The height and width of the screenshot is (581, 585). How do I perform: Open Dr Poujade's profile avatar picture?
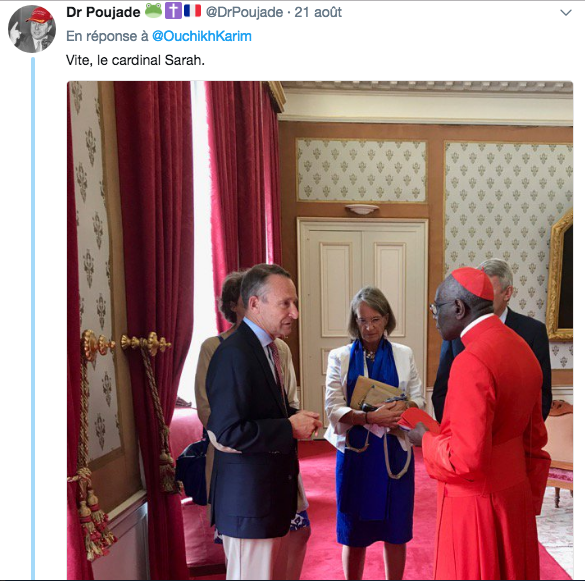click(32, 29)
